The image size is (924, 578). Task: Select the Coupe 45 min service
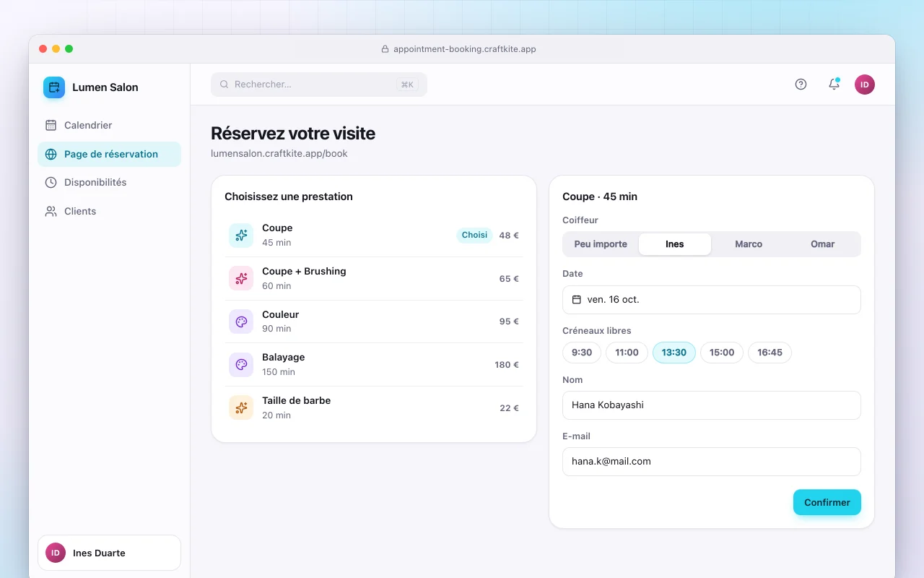[374, 236]
